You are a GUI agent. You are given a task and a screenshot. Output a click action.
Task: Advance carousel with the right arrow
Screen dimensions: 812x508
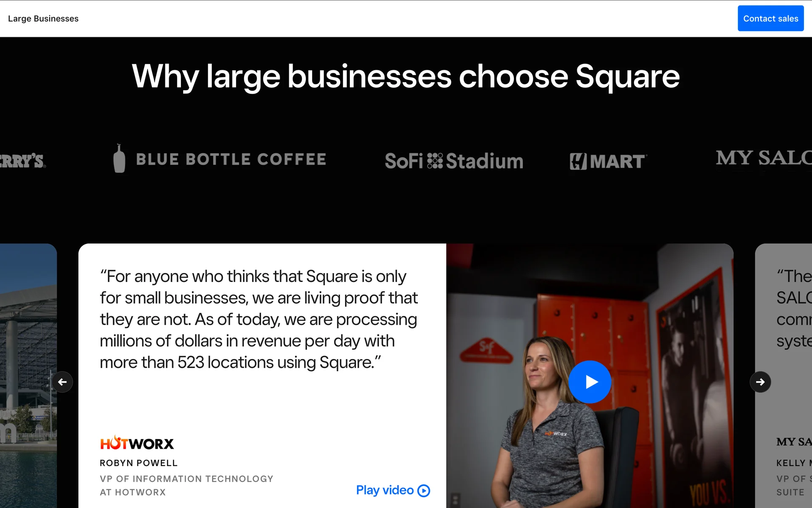coord(760,382)
